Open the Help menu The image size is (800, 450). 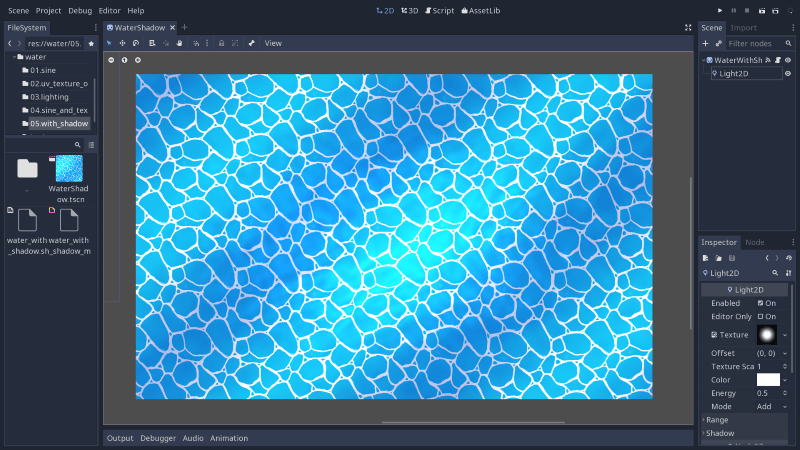(x=136, y=11)
